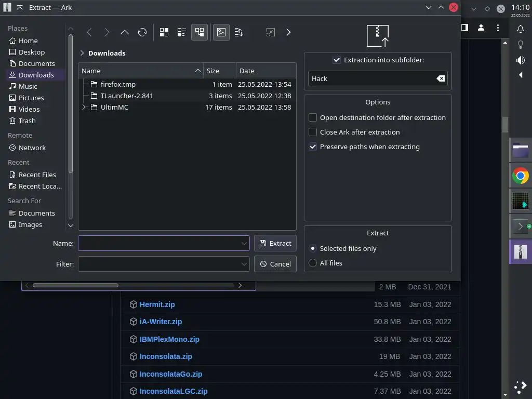Open IBMPlexMono.zip link in browser

coord(169,339)
